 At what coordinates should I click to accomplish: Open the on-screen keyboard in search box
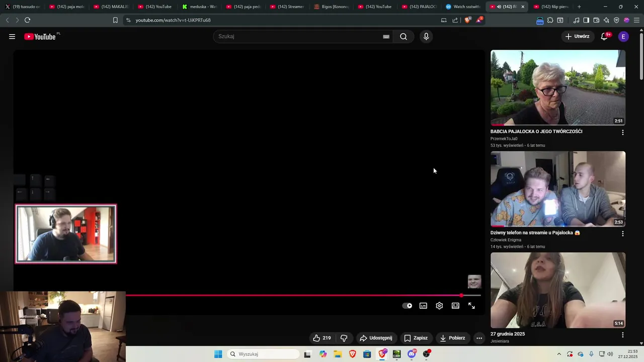click(386, 37)
